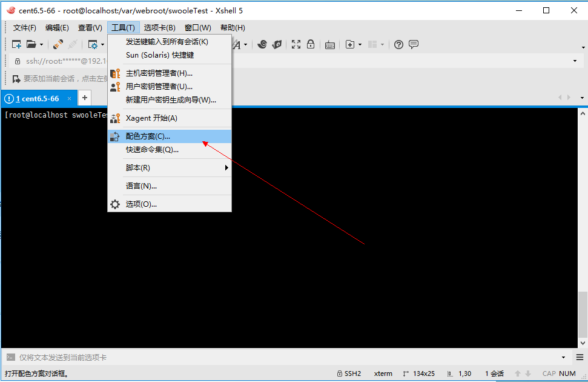This screenshot has height=382, width=588.
Task: Click the tab arrangement layout icon
Action: pyautogui.click(x=372, y=44)
